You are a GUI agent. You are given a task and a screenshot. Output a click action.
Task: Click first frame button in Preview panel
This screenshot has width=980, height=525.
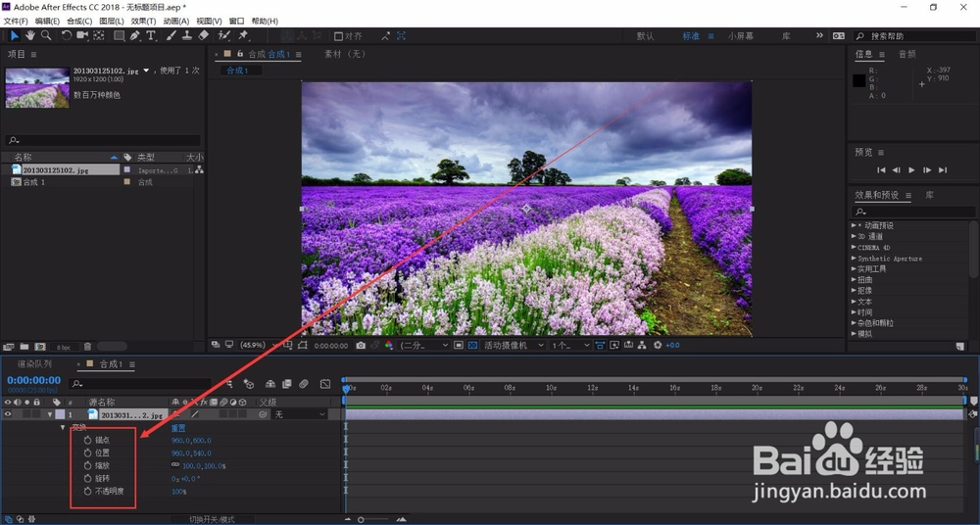coord(881,170)
